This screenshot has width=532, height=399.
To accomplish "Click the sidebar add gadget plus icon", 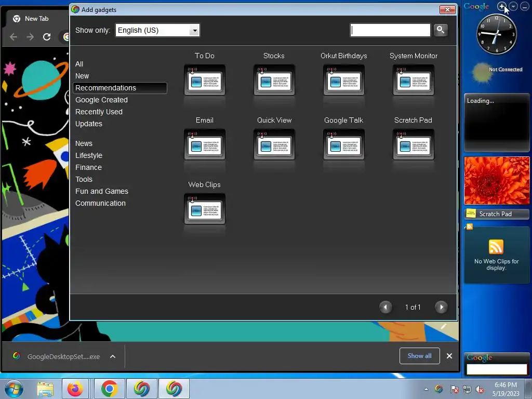I will (x=501, y=6).
